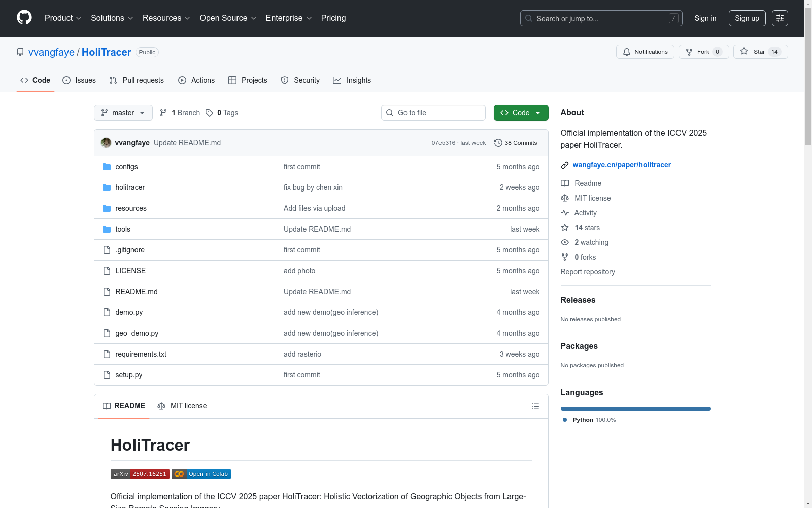
Task: Click the Sign up button
Action: [x=747, y=18]
